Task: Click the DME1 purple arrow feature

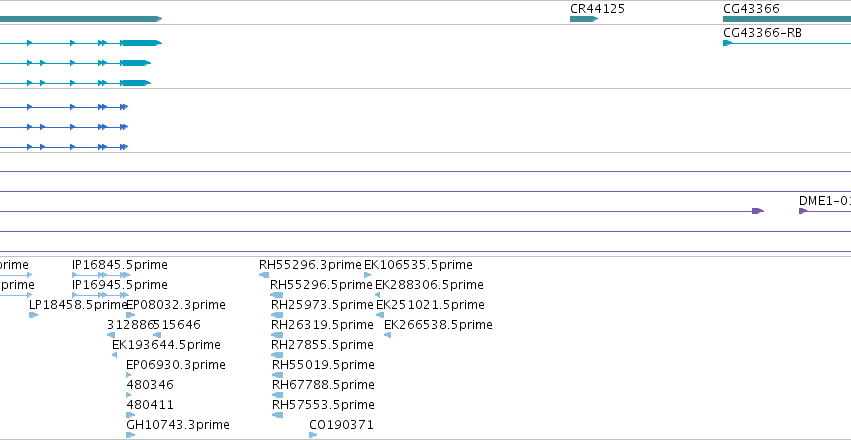Action: pos(803,211)
